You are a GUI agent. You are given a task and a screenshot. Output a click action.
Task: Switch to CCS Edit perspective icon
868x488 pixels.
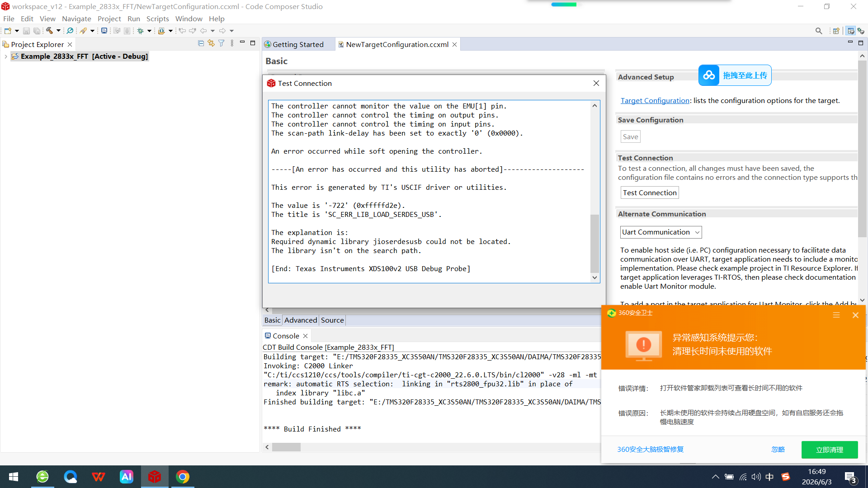851,31
